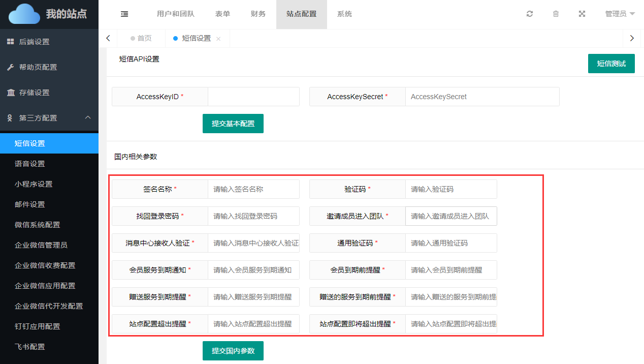Focus the AccessKeySecret input field
This screenshot has height=364, width=644.
point(482,97)
